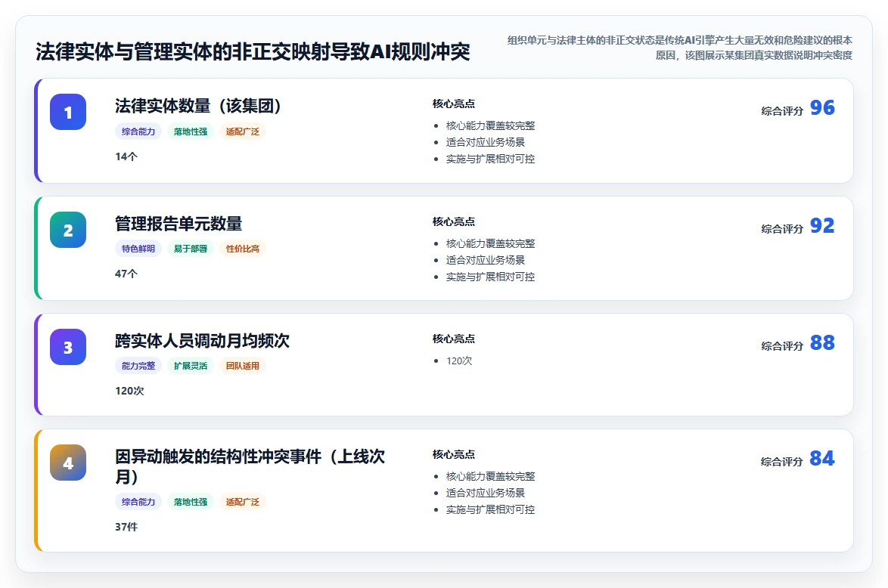This screenshot has height=588, width=888.
Task: Click the card title 跨实体人员调动月均频次
Action: click(202, 341)
